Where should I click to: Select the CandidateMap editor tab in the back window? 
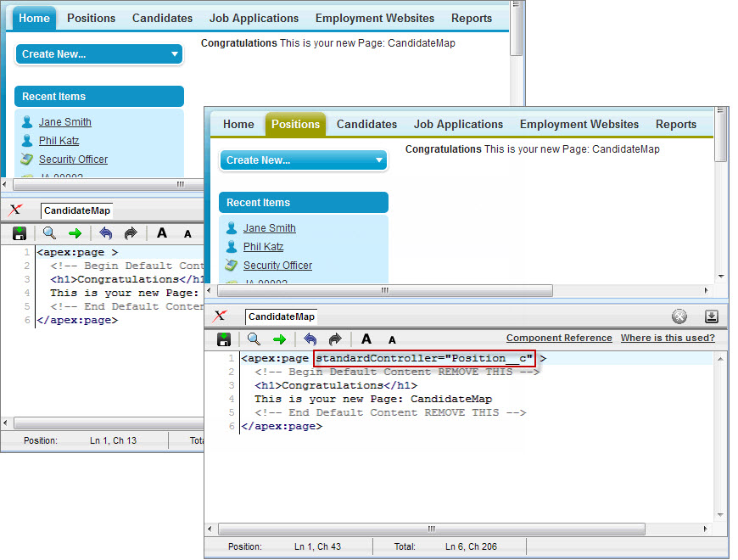76,210
